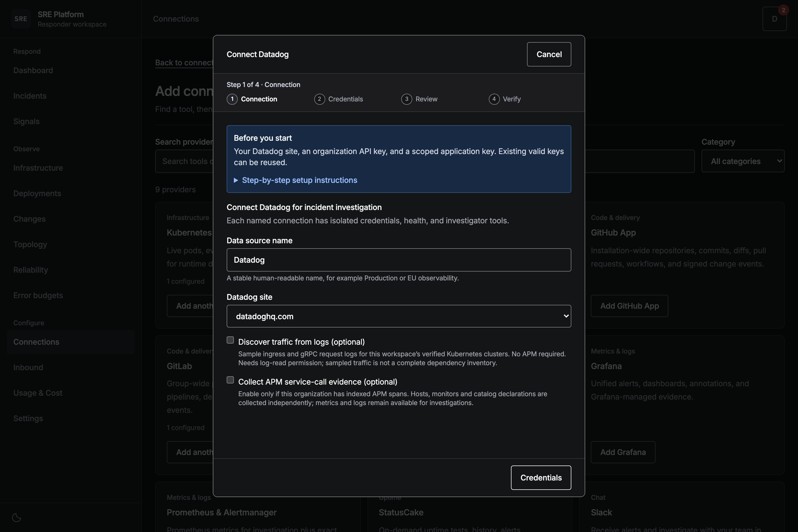Click the Add Grafana button

[623, 452]
